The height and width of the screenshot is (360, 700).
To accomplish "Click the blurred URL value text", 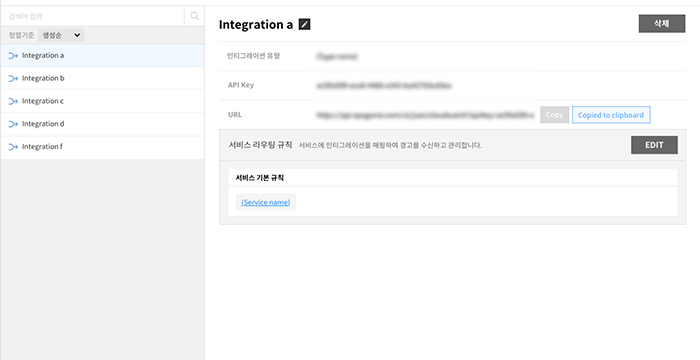I will click(x=425, y=115).
